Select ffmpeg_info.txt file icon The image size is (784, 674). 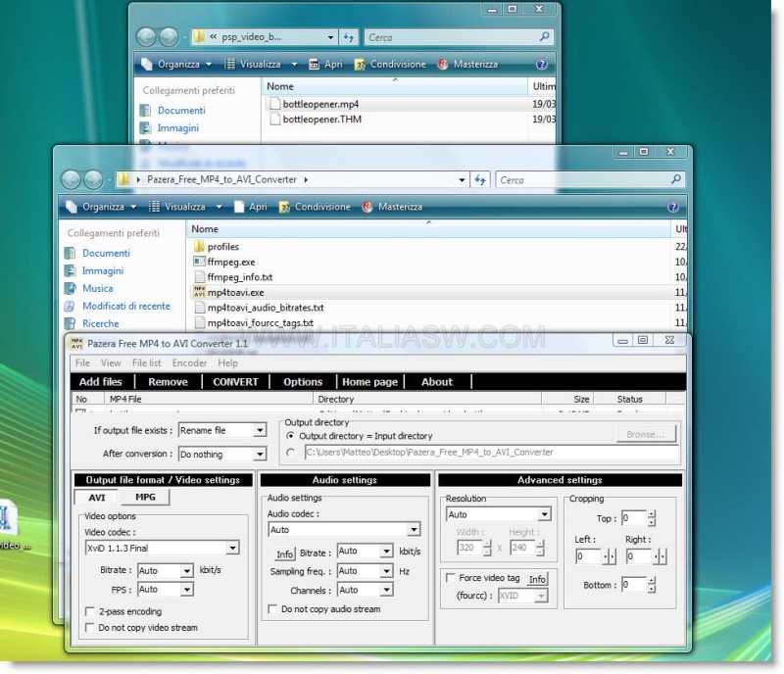(x=200, y=277)
